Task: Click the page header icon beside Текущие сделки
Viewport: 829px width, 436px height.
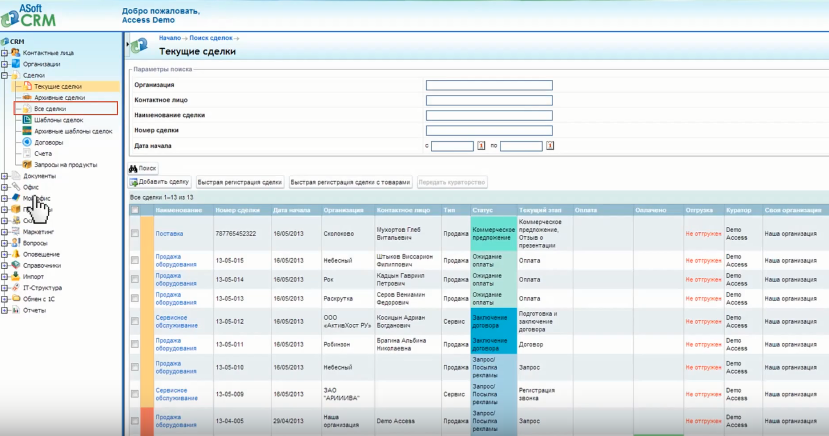Action: tap(139, 45)
